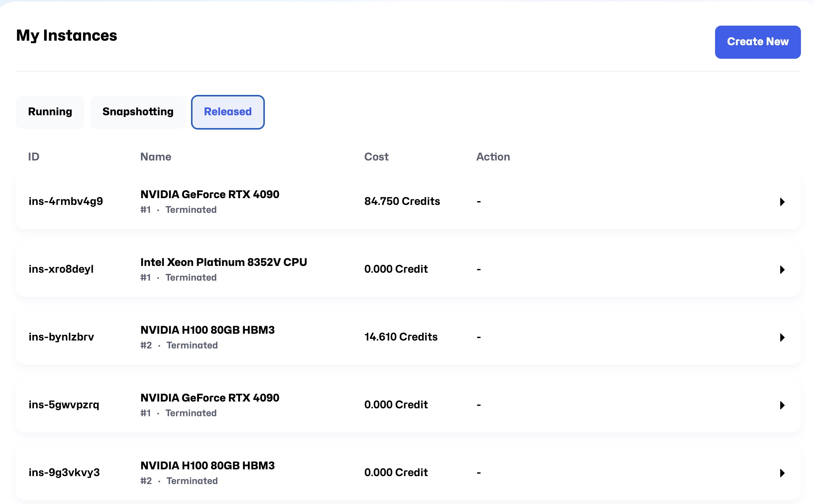
Task: Click the Name column header
Action: (156, 157)
